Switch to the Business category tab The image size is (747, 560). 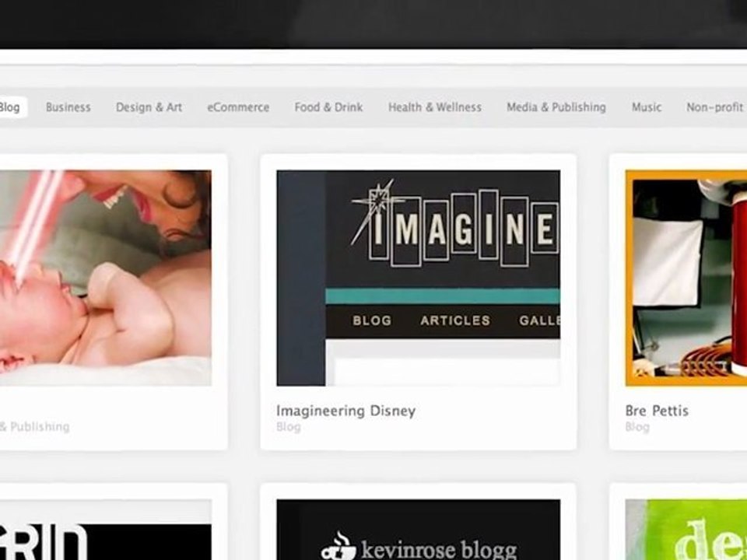click(68, 107)
